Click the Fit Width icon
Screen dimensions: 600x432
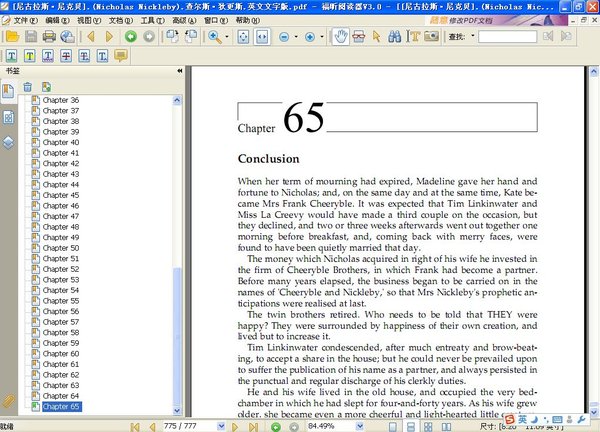(262, 37)
